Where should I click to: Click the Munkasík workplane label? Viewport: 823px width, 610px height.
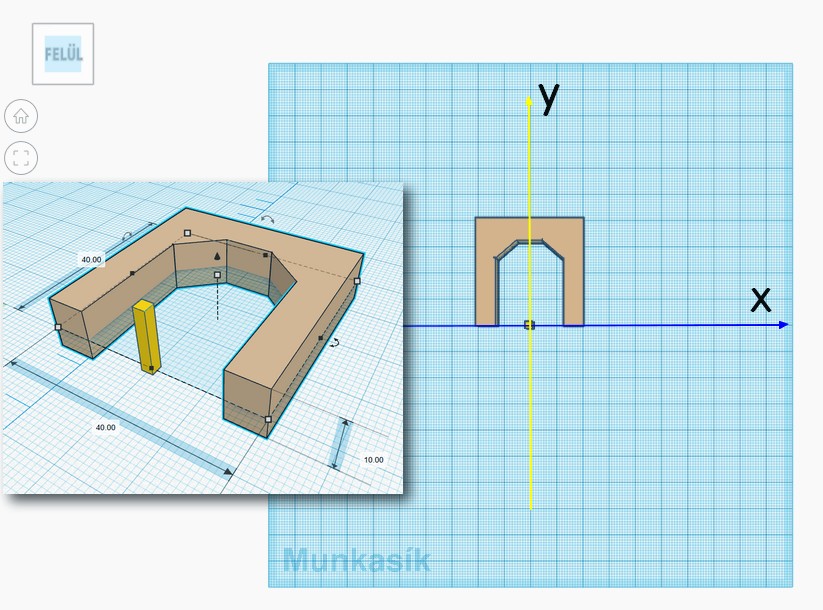point(356,559)
